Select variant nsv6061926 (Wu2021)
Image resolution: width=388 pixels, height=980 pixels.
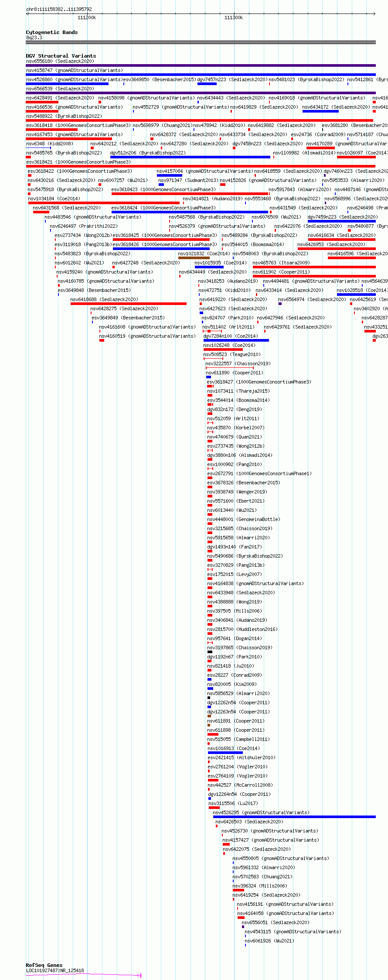(x=269, y=941)
